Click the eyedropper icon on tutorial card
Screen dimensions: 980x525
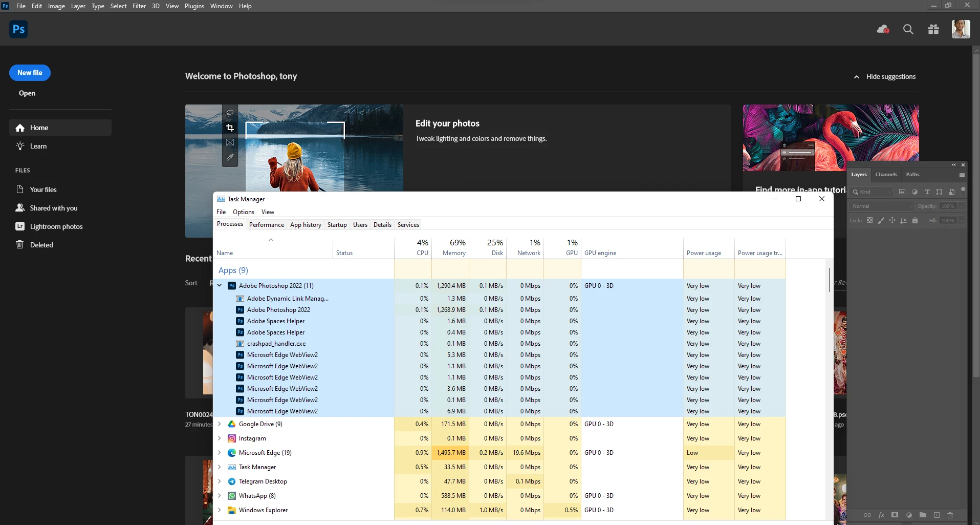click(x=230, y=157)
